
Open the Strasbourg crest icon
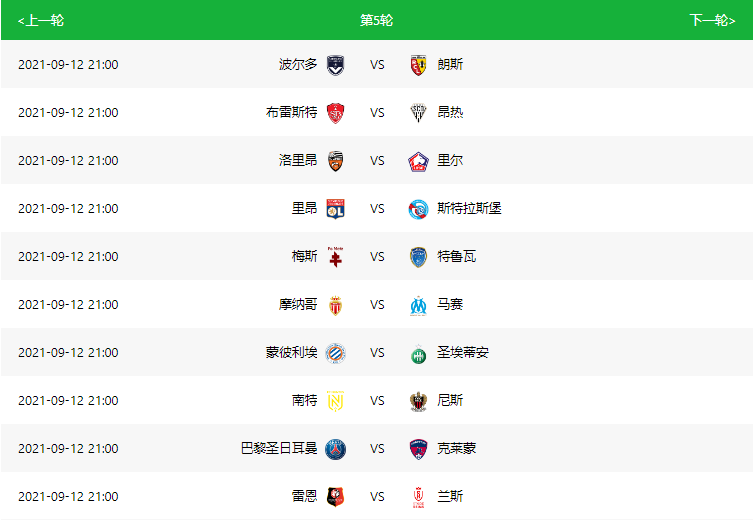coord(418,209)
